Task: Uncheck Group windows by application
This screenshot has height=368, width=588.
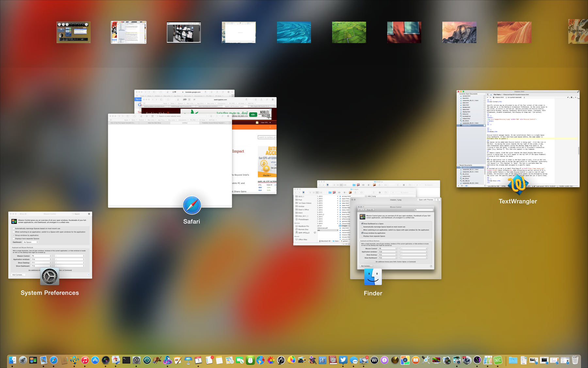Action: tap(14, 235)
